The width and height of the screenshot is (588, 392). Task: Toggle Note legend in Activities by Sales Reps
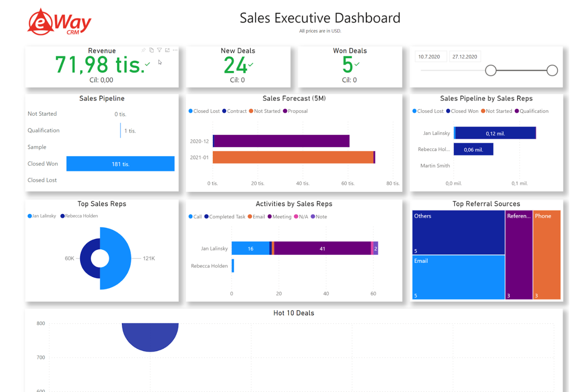[x=319, y=217]
